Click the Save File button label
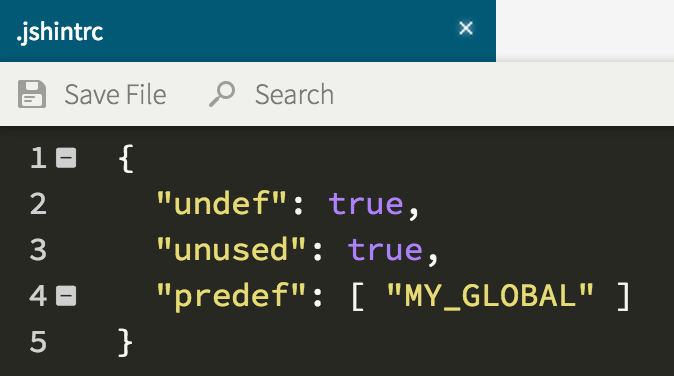The height and width of the screenshot is (376, 674). tap(115, 95)
